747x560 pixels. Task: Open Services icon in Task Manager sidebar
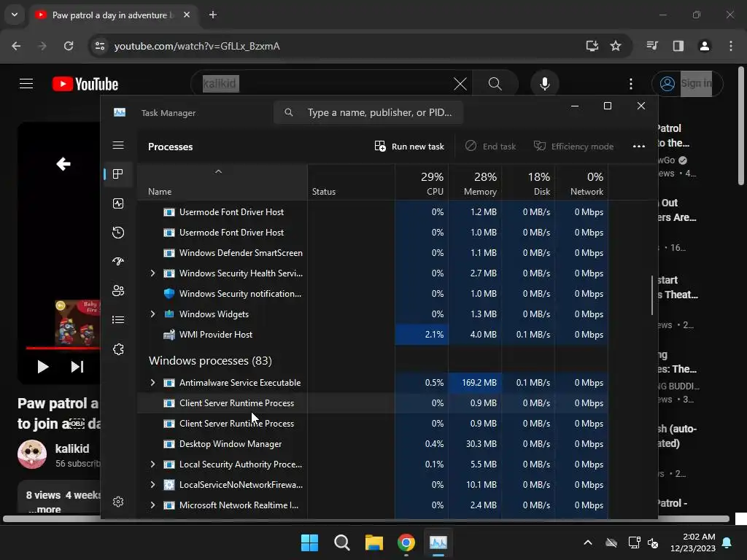coord(118,349)
